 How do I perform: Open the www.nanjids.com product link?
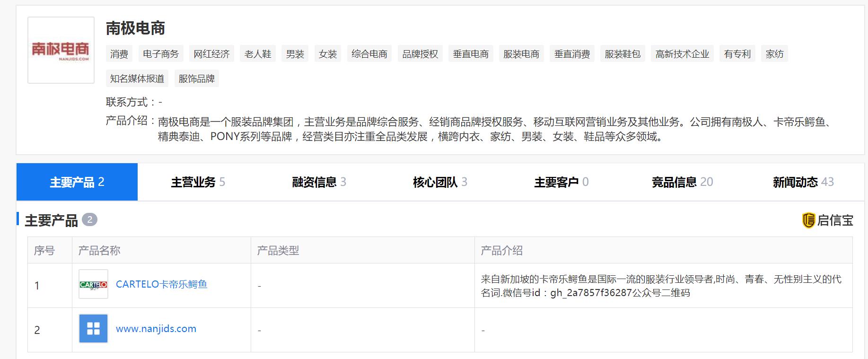[x=156, y=329]
